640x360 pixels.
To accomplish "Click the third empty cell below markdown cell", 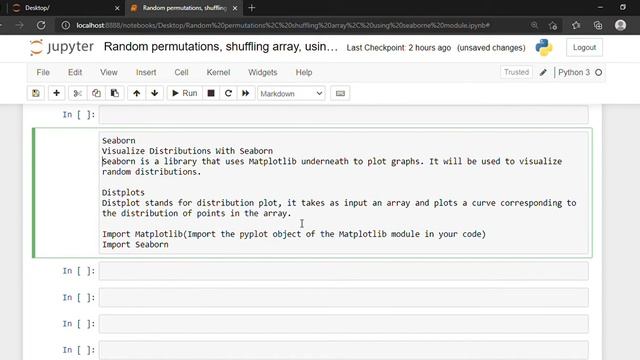I will 344,324.
